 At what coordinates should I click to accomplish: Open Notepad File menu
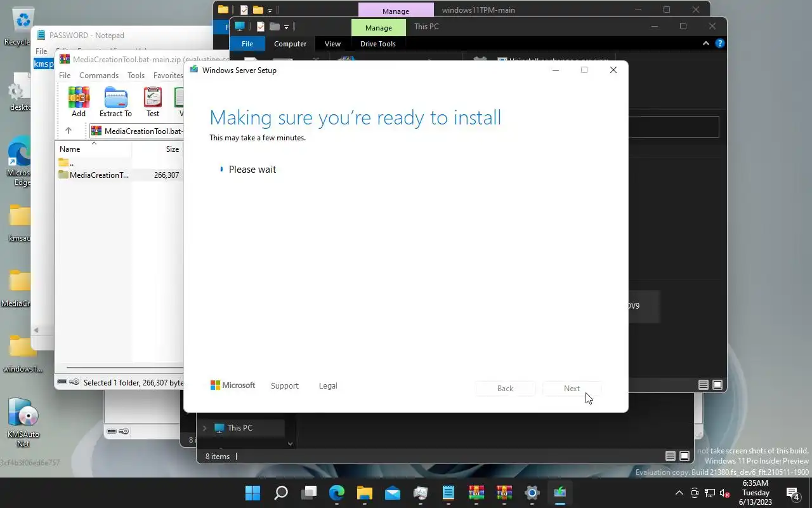coord(41,51)
